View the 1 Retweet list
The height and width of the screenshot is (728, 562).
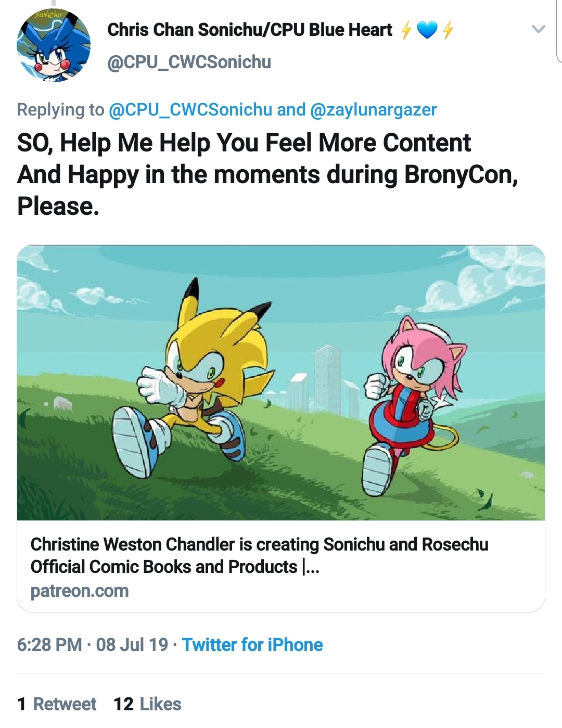pyautogui.click(x=57, y=704)
